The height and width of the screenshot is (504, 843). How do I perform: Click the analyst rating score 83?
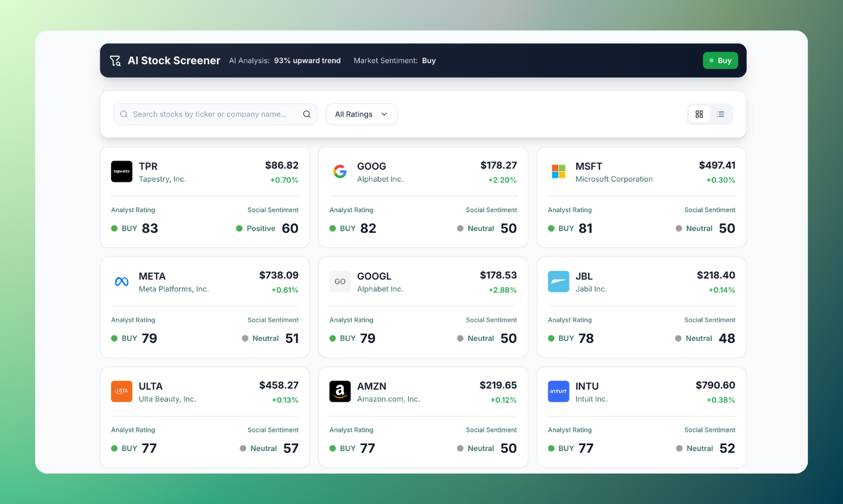[150, 228]
